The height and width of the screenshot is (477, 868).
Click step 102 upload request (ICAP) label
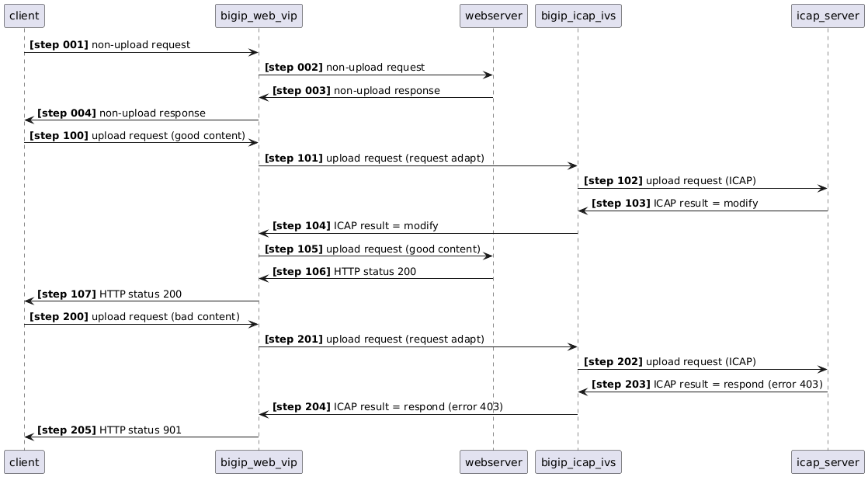coord(669,181)
